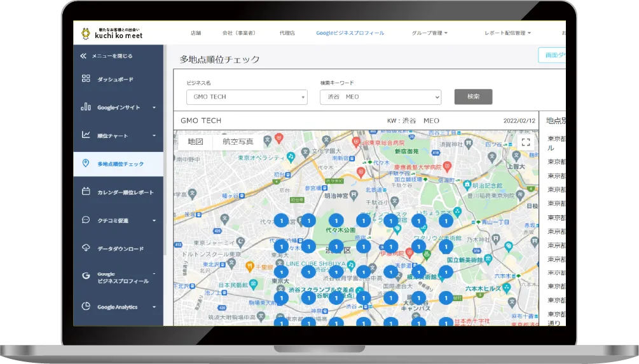This screenshot has height=364, width=639.
Task: Click the calendar icon for rank report
Action: pos(86,192)
